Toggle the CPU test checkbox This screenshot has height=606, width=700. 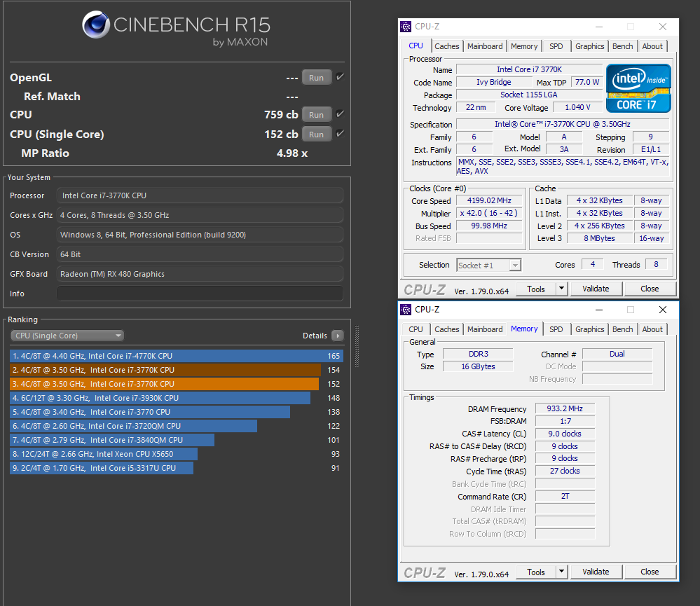(340, 114)
